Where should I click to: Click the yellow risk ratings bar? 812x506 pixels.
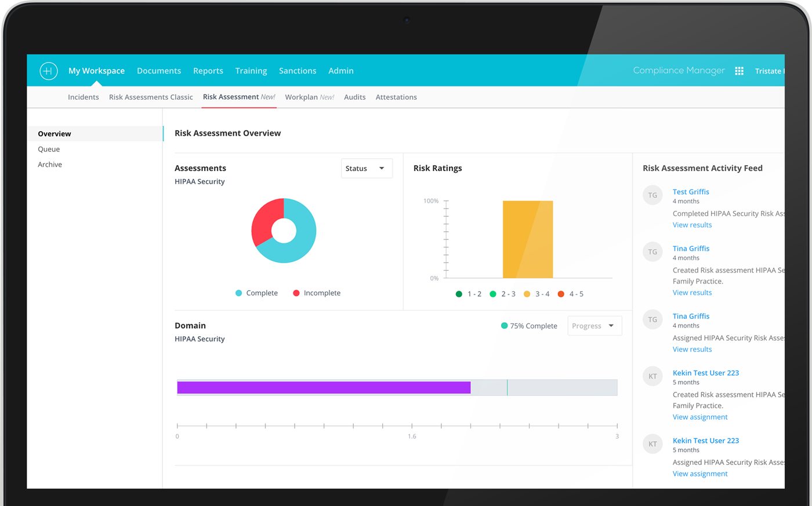coord(527,239)
